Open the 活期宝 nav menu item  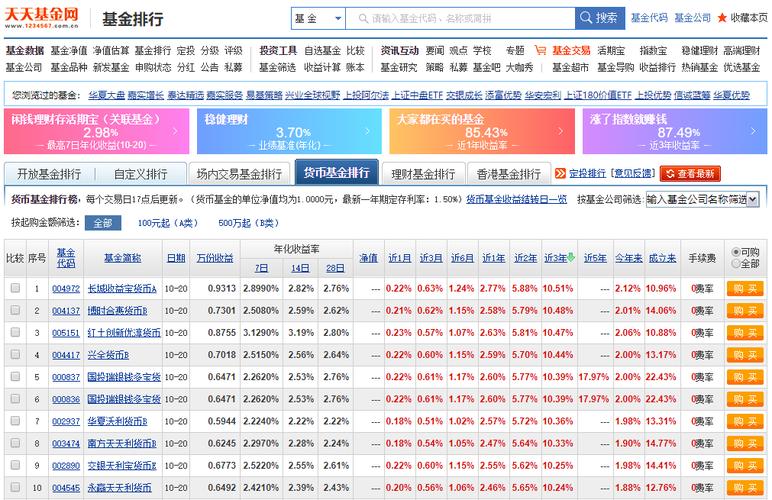point(611,50)
